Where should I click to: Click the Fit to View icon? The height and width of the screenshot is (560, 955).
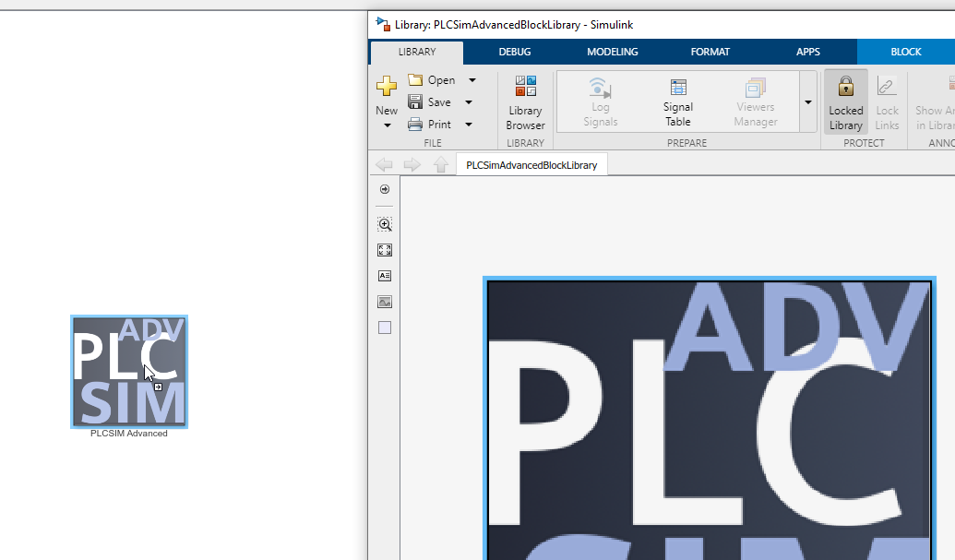(385, 250)
